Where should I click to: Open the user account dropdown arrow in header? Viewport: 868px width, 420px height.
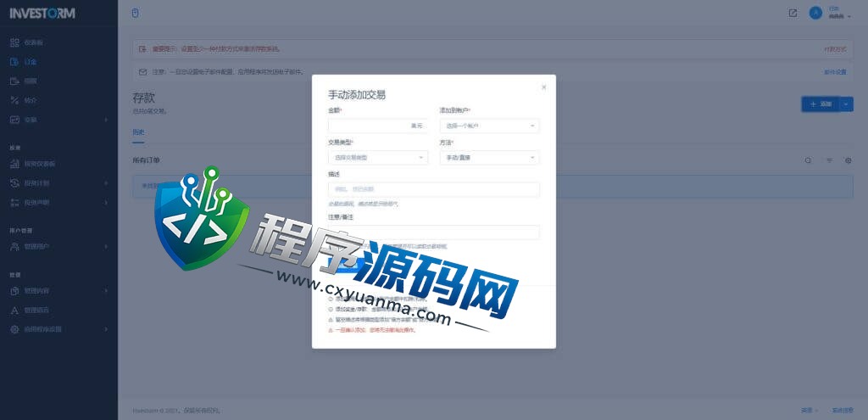pos(849,17)
